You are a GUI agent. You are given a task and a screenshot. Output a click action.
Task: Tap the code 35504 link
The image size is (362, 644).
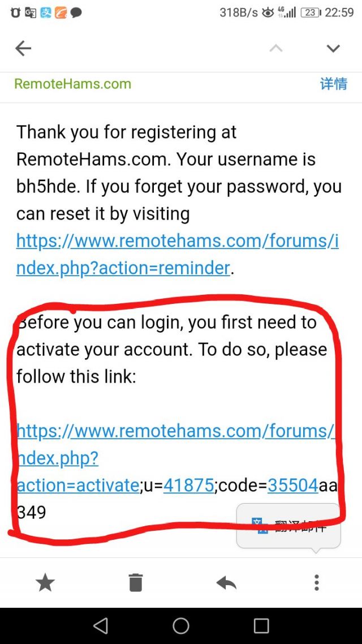[x=292, y=486]
